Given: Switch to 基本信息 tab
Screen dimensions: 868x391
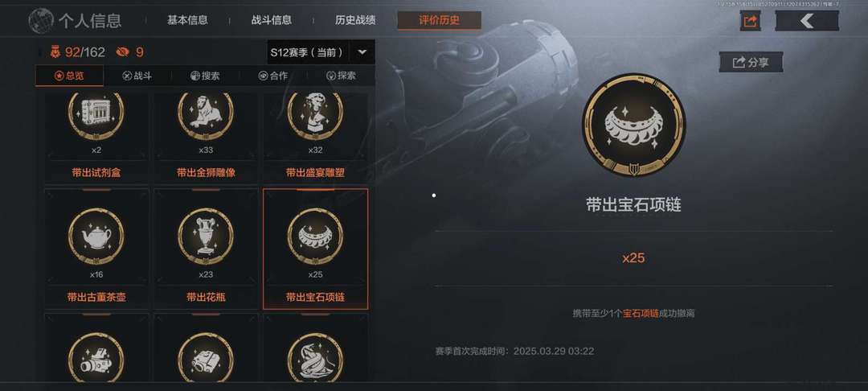Looking at the screenshot, I should coord(187,21).
